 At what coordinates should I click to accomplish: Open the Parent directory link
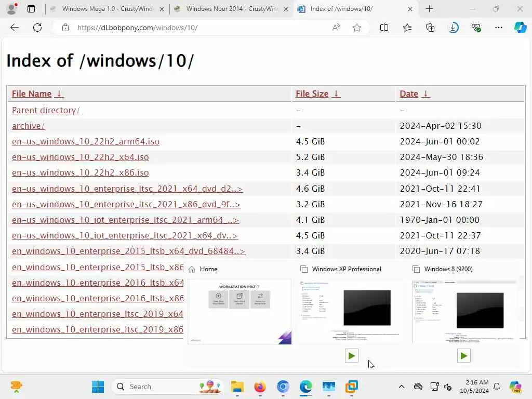coord(46,110)
